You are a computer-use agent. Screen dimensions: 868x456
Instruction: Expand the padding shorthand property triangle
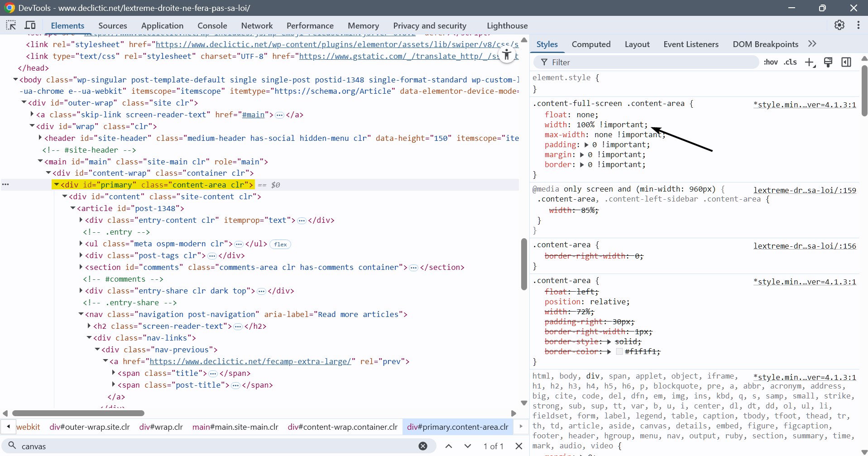click(586, 145)
